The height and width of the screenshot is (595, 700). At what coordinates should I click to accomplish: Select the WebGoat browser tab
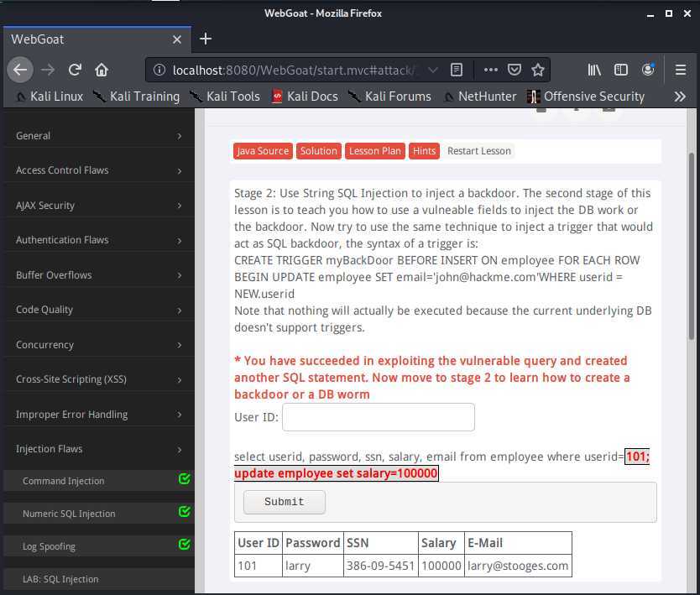(97, 39)
